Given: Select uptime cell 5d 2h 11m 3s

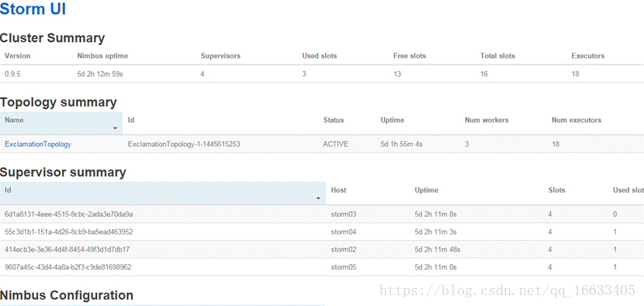Looking at the screenshot, I should pyautogui.click(x=436, y=232).
